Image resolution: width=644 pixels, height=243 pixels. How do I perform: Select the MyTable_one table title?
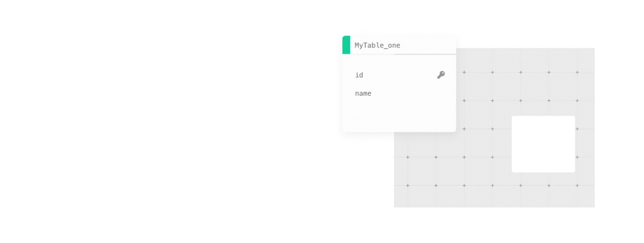pos(377,45)
